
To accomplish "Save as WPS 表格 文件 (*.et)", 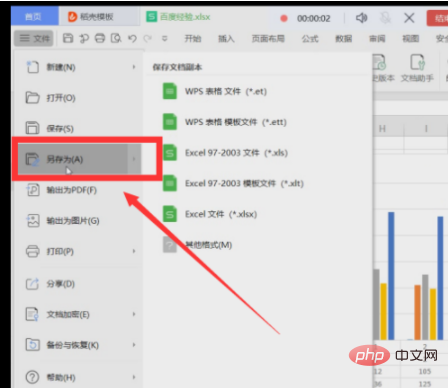I will (x=215, y=91).
